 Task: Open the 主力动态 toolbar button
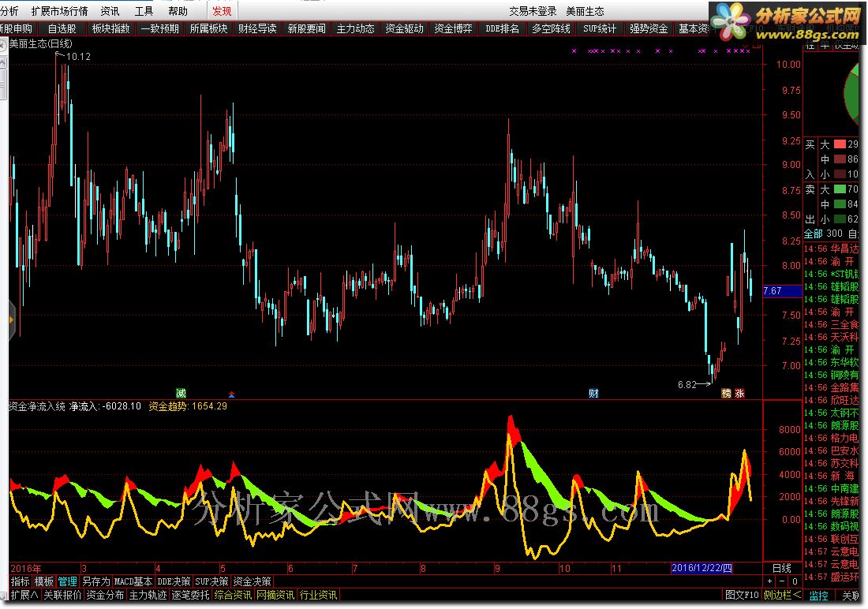point(355,28)
